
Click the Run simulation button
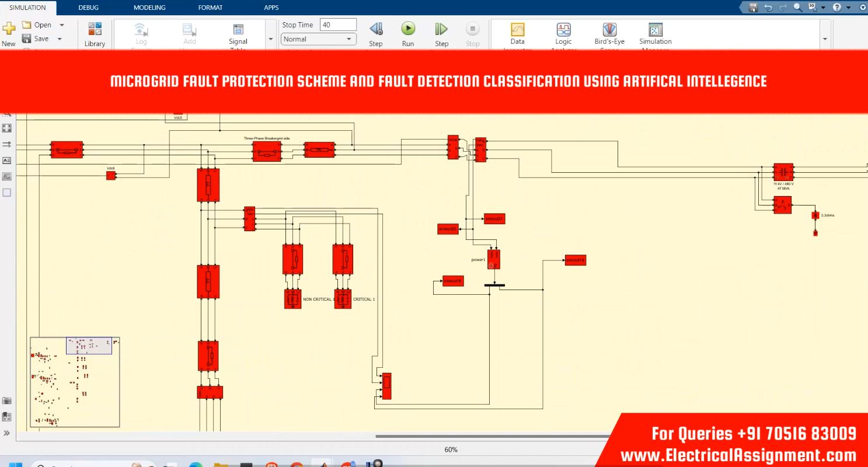tap(407, 29)
